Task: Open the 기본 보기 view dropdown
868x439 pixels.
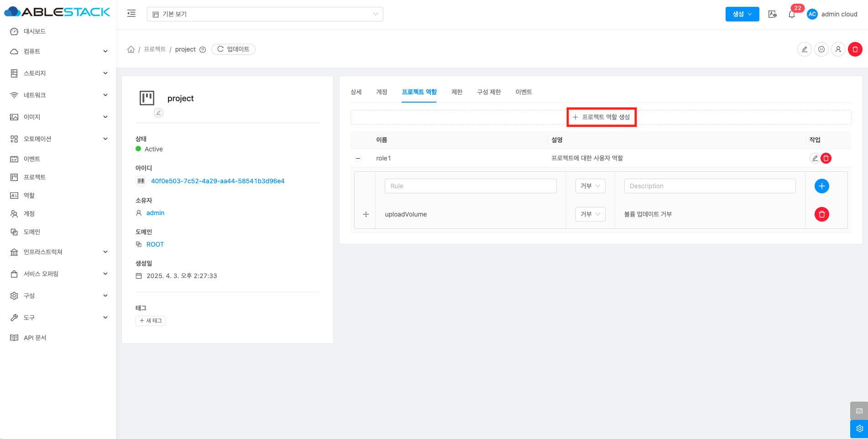Action: click(265, 14)
